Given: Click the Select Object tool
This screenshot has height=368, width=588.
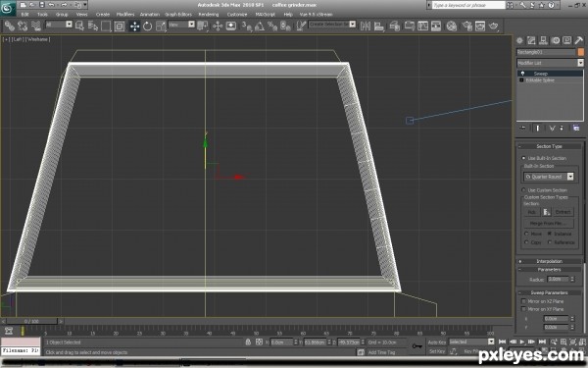Looking at the screenshot, I should pyautogui.click(x=79, y=26).
